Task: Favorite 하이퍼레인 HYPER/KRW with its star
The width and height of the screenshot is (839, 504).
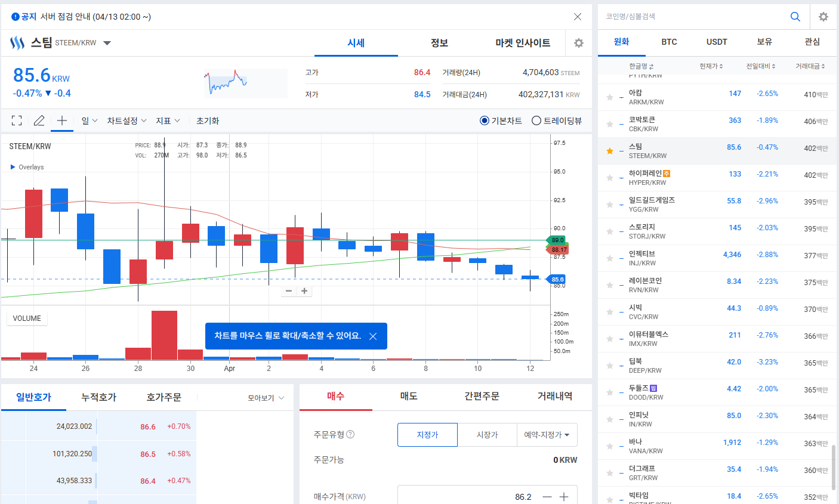Action: (610, 178)
